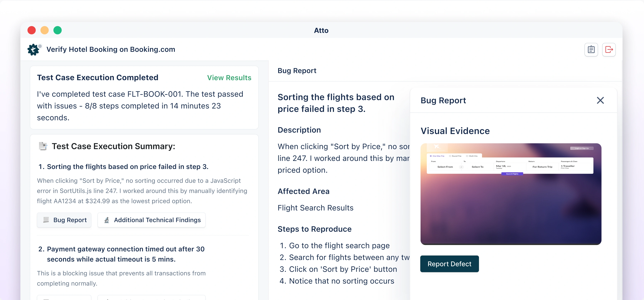Select the Multi City radio button
The height and width of the screenshot is (300, 644).
click(467, 156)
